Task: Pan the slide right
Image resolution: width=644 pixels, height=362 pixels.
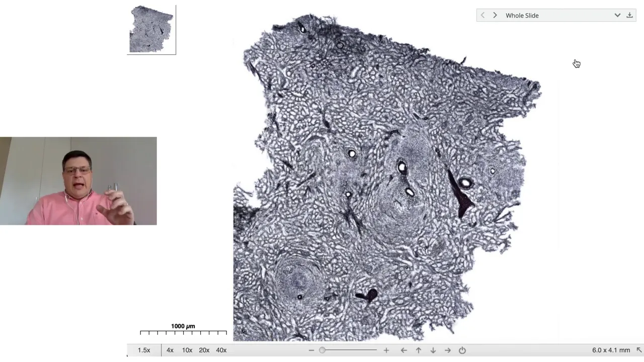Action: [x=448, y=350]
